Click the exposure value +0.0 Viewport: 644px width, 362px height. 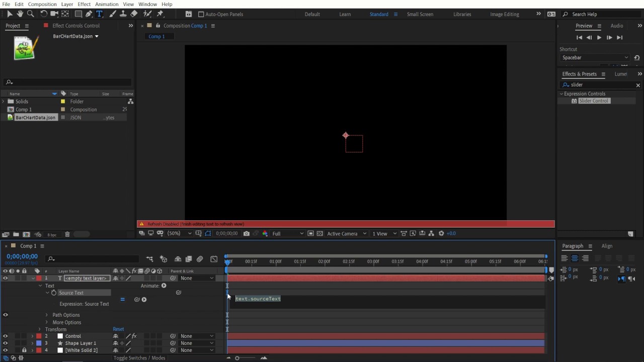point(451,233)
